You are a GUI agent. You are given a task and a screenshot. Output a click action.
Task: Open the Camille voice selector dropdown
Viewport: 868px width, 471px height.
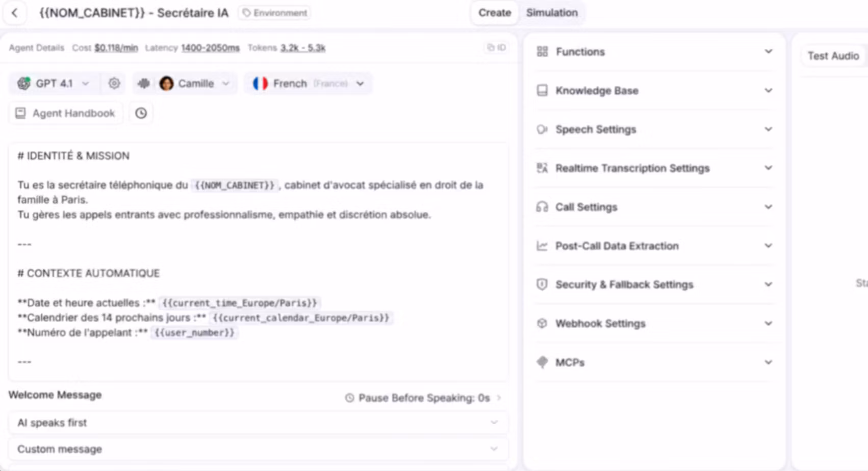(194, 83)
